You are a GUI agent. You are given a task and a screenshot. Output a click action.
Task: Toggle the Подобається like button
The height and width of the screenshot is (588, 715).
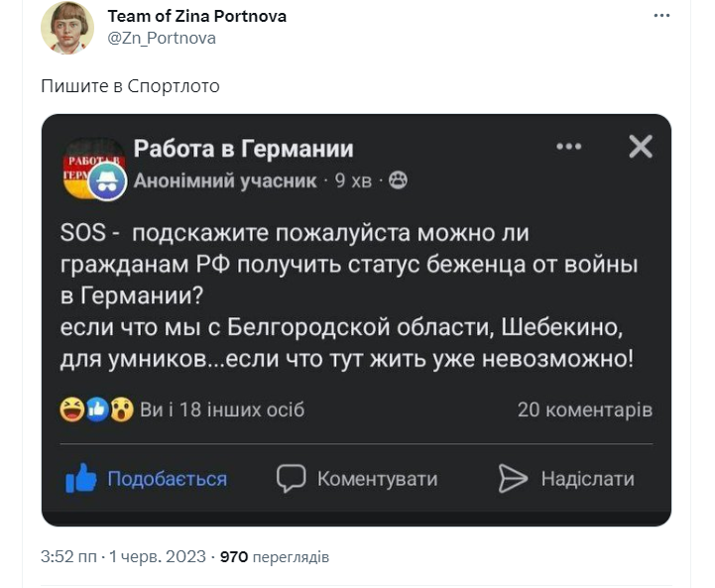tap(146, 479)
